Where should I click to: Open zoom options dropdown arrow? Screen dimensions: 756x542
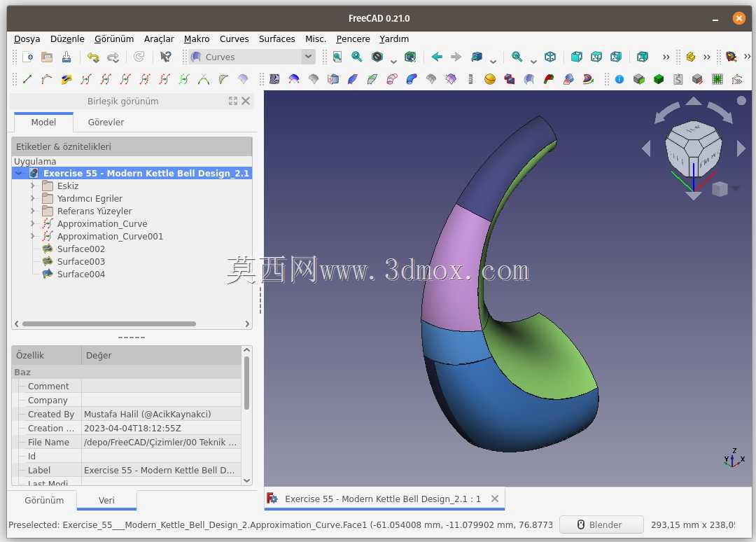coord(533,60)
